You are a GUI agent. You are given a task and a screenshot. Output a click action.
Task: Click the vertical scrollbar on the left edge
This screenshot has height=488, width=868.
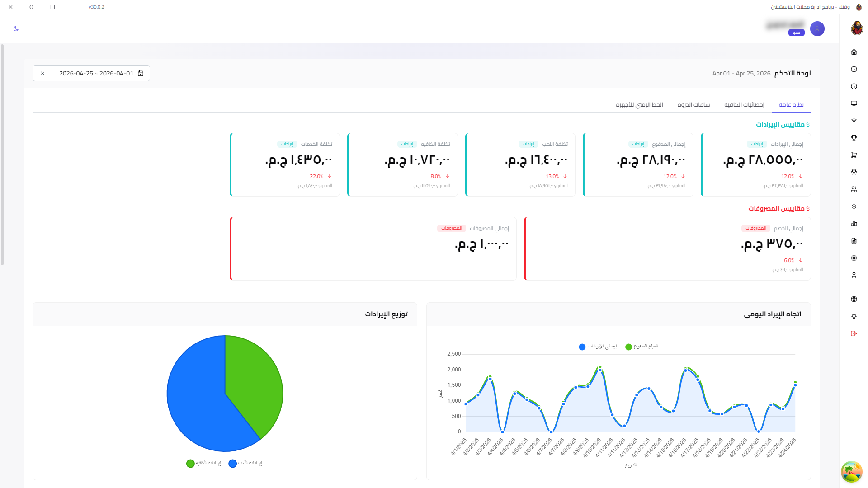(x=2, y=155)
